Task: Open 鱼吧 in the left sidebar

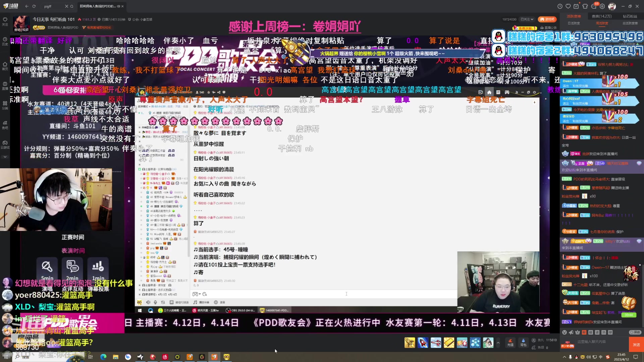Action: (5, 125)
